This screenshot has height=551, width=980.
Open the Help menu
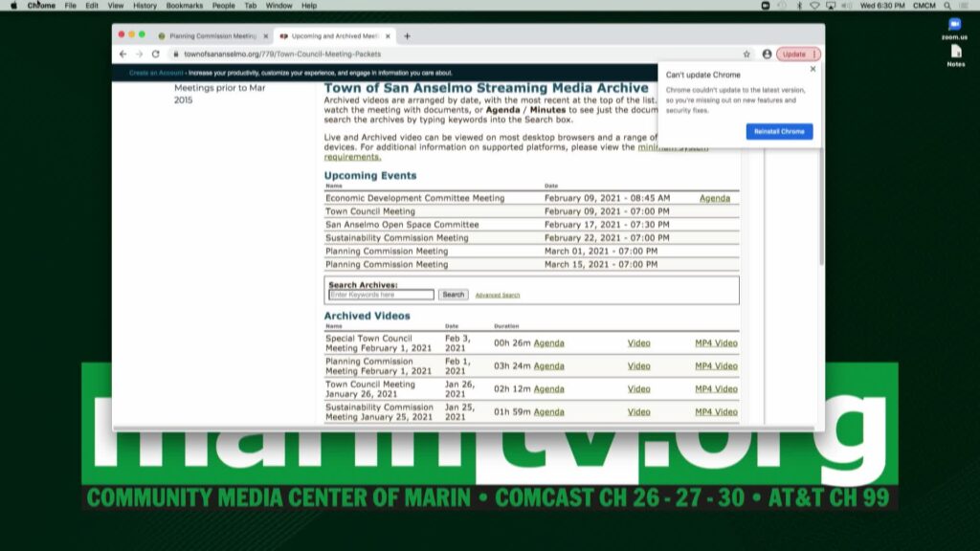(309, 6)
